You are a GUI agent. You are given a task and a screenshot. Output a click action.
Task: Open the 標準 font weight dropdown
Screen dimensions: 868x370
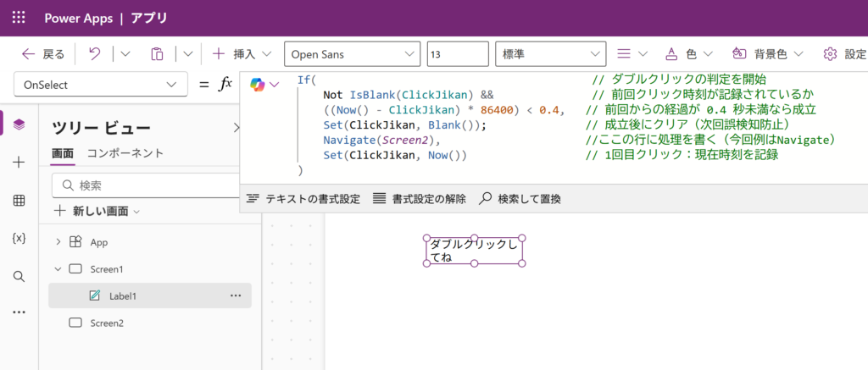pyautogui.click(x=547, y=54)
